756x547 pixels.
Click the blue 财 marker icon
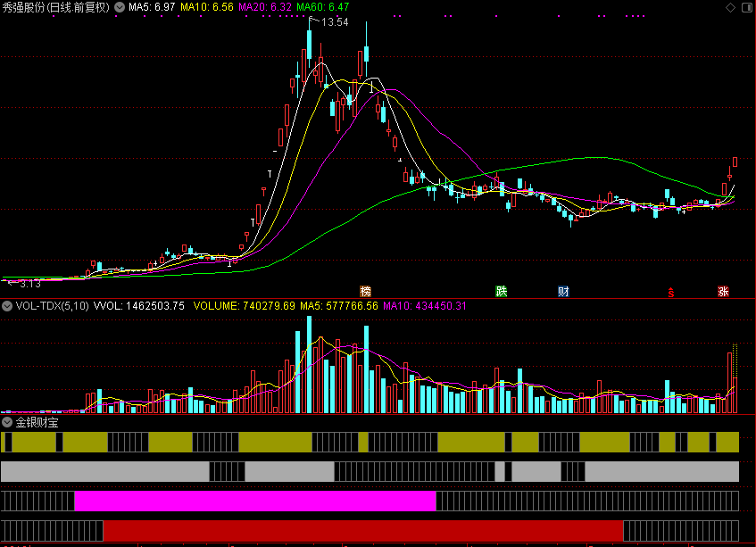563,291
